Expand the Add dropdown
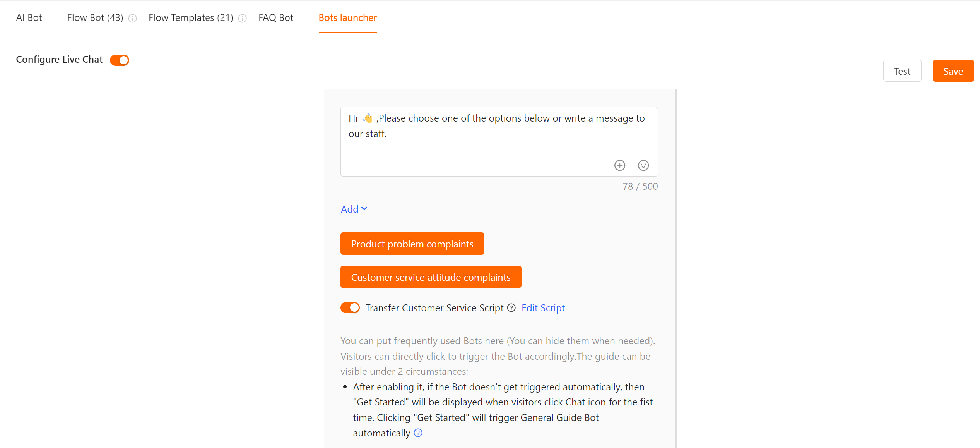Image resolution: width=980 pixels, height=448 pixels. [354, 209]
